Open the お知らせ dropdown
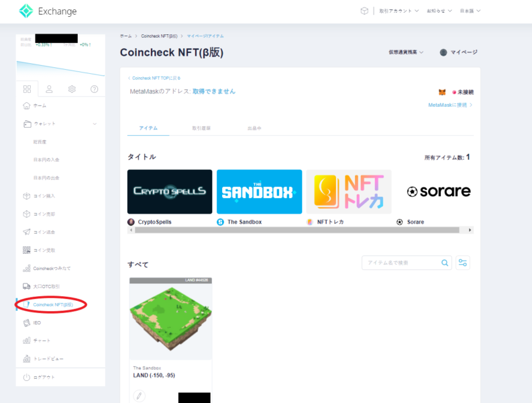 (x=439, y=11)
